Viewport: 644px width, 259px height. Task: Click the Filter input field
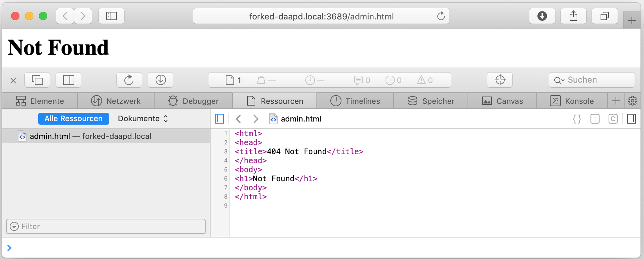point(106,226)
